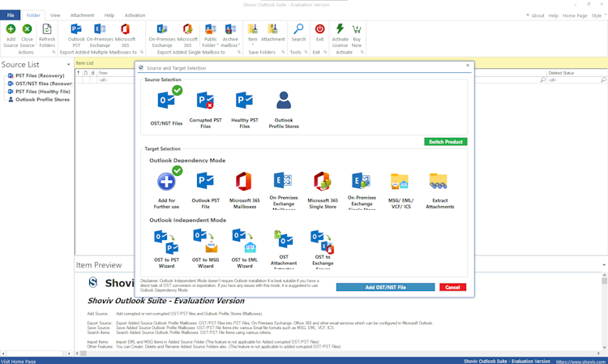Click Add Source in ribbon
608x364 pixels.
tap(11, 36)
